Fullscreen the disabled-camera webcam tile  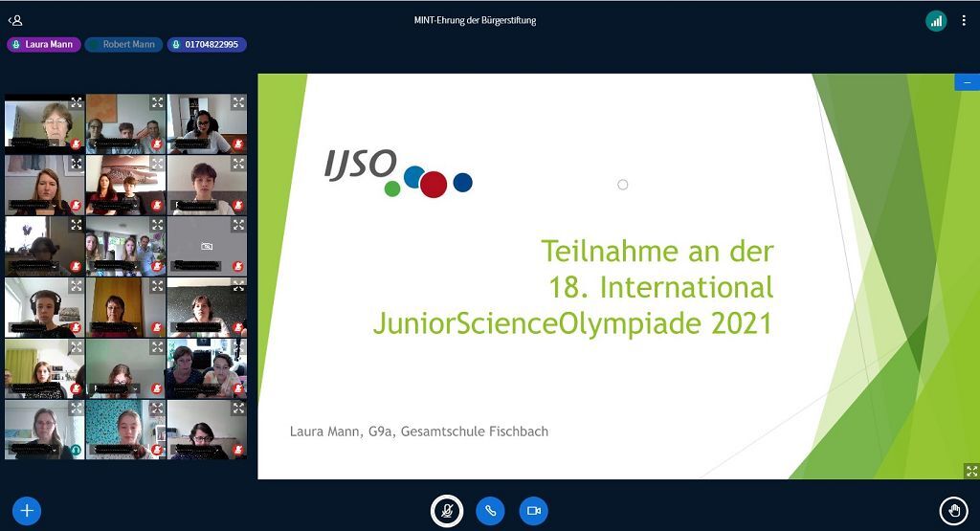(238, 225)
